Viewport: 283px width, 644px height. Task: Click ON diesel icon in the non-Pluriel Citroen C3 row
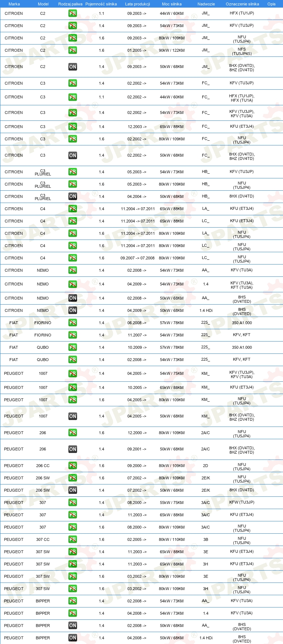pyautogui.click(x=73, y=156)
